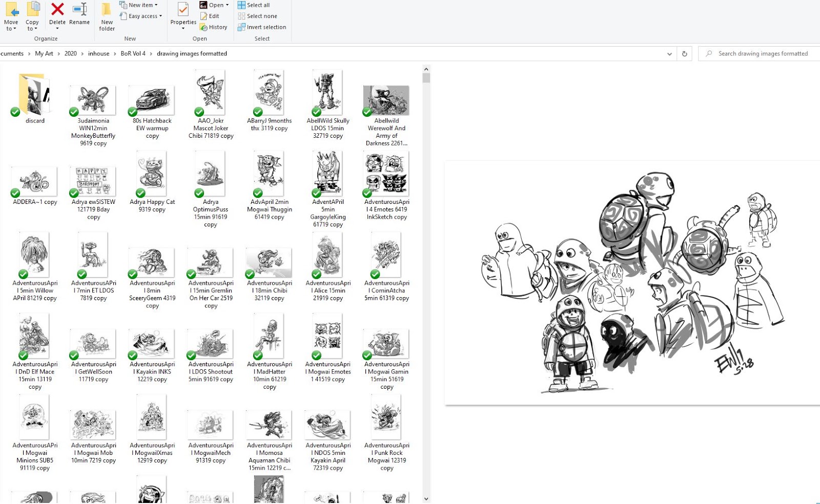Open History in the ribbon
Viewport: 820px width, 504px height.
tap(214, 27)
